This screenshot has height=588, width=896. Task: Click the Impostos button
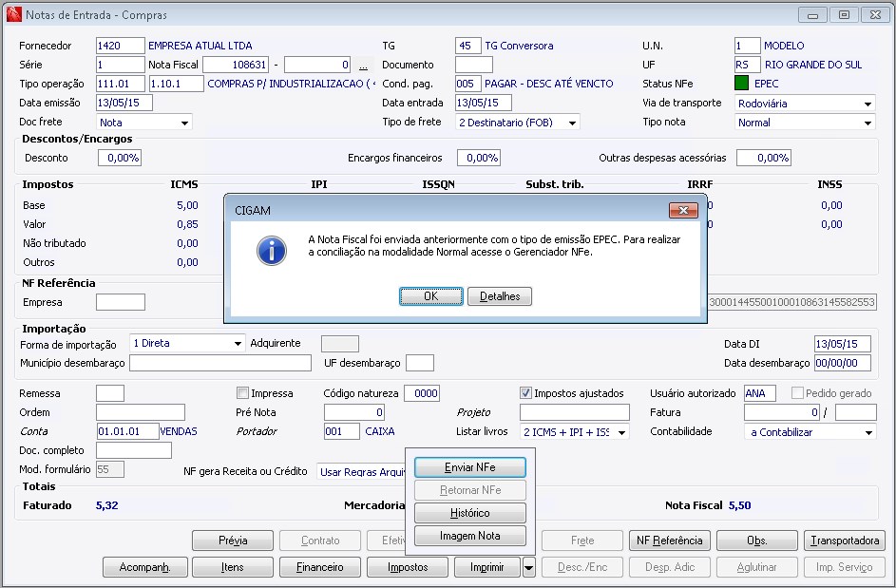tap(408, 567)
